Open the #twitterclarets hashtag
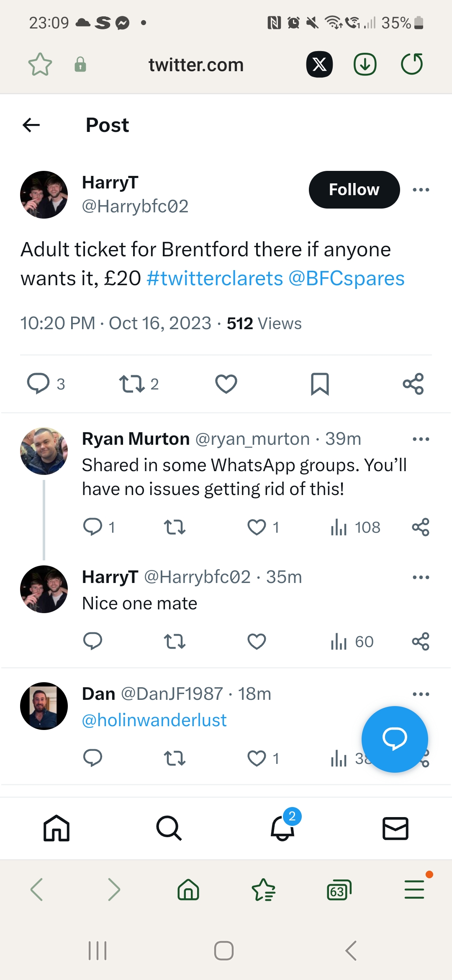Screen dimensions: 452x980 point(215,279)
